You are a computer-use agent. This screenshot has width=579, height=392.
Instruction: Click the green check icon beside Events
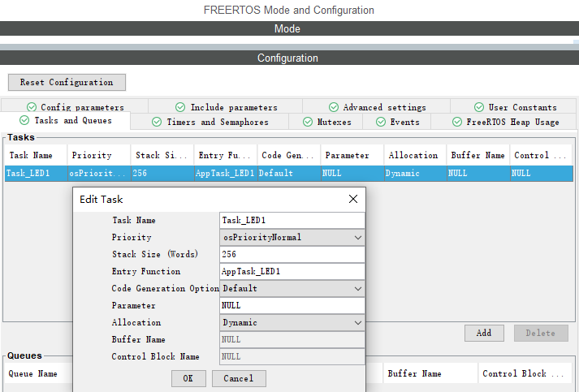click(381, 122)
